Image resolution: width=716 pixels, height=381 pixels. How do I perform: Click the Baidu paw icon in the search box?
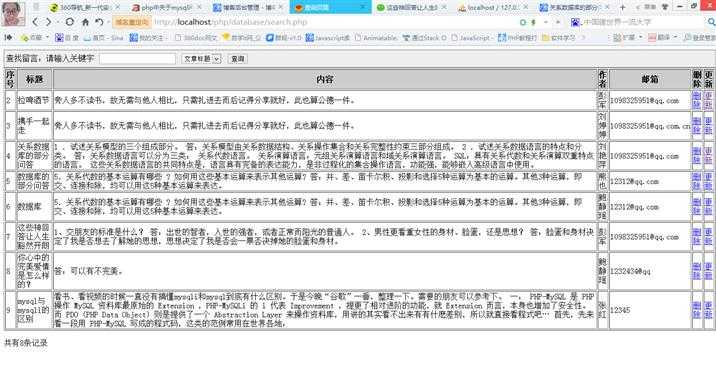[x=575, y=22]
